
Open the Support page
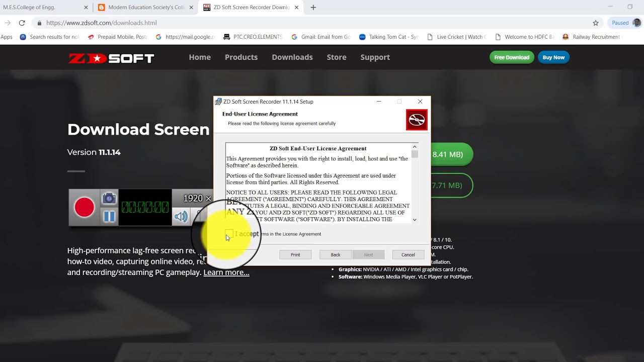[375, 57]
